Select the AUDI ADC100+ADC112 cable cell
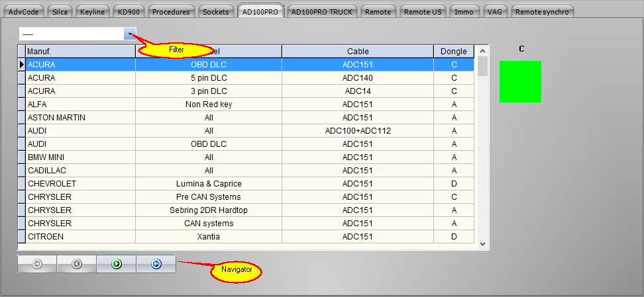Image resolution: width=644 pixels, height=297 pixels. point(358,131)
